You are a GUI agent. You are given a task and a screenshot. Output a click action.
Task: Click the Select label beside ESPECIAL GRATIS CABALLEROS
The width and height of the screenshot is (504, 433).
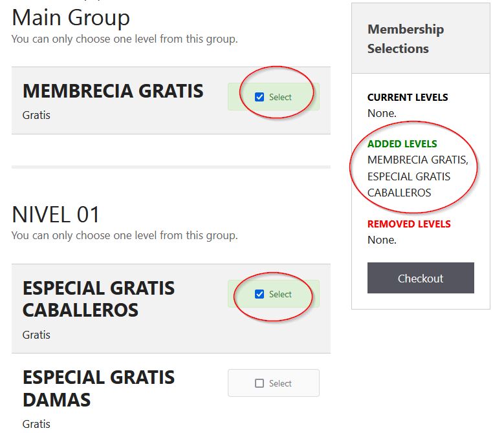coord(280,294)
